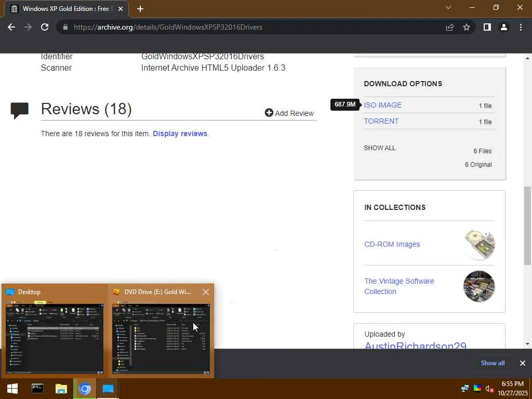Click the Chrome taskbar icon
The height and width of the screenshot is (399, 532).
[x=85, y=389]
